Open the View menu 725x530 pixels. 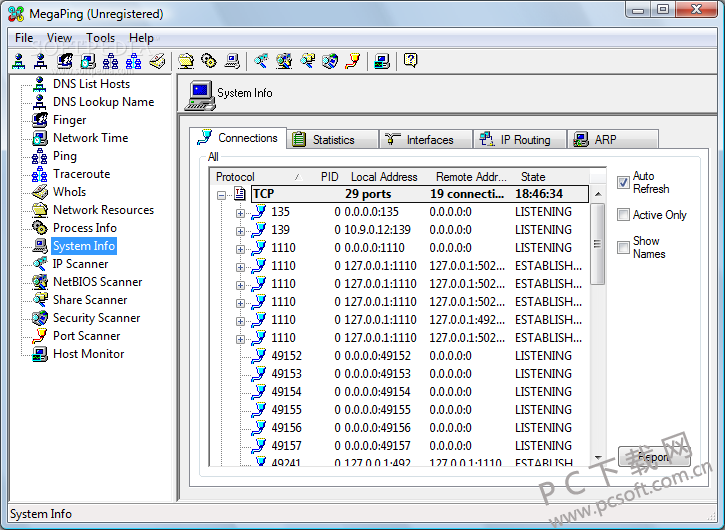pyautogui.click(x=59, y=38)
